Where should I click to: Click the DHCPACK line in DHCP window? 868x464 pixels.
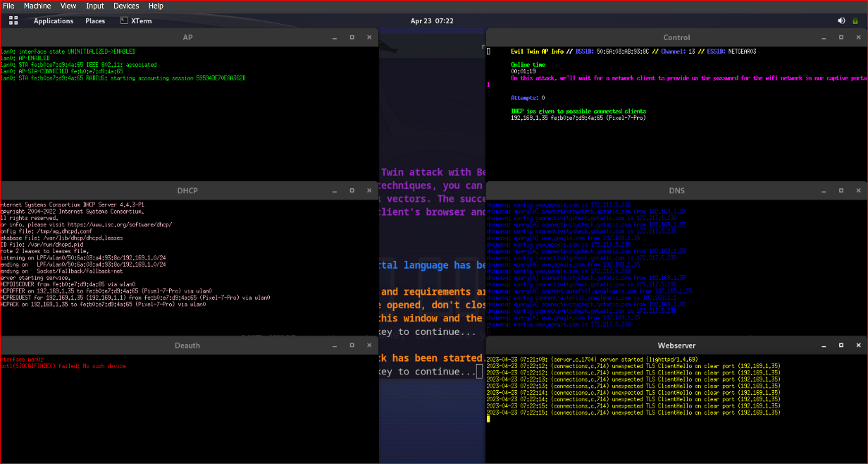pyautogui.click(x=103, y=304)
